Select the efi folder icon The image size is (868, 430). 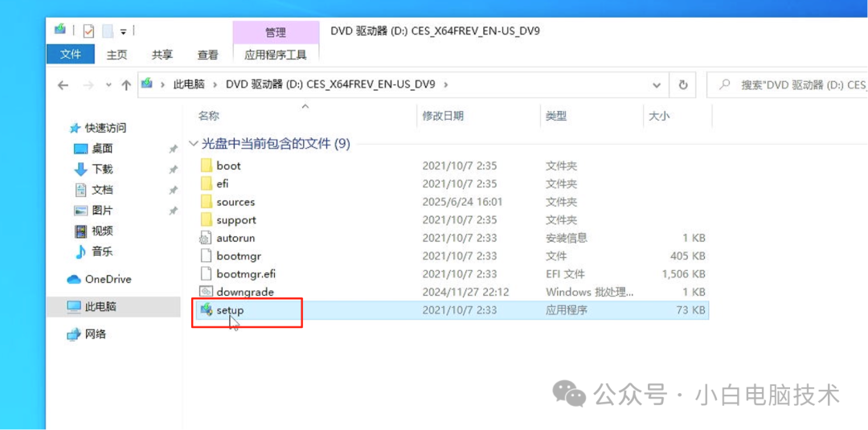(206, 184)
